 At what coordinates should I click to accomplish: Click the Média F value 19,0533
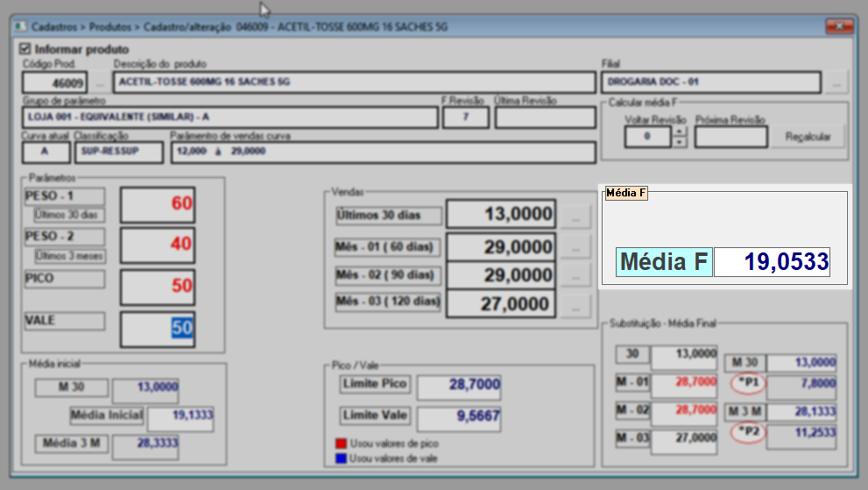tap(772, 261)
